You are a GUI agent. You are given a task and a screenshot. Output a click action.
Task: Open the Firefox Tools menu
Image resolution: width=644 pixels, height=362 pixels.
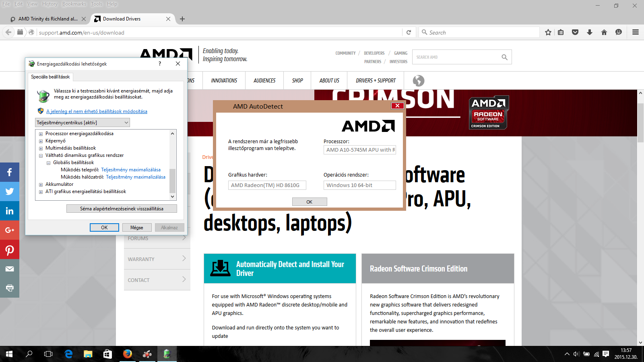[97, 4]
